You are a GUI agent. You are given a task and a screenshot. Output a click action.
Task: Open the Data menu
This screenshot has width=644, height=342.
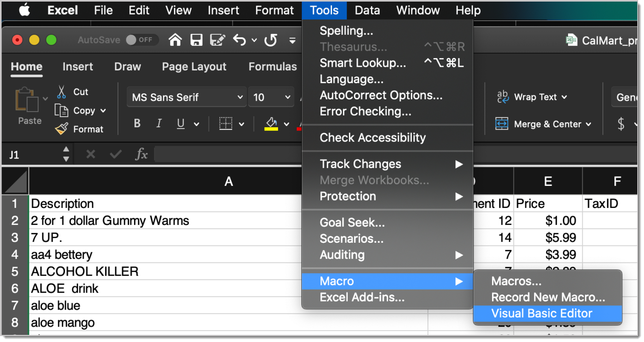[x=367, y=10]
